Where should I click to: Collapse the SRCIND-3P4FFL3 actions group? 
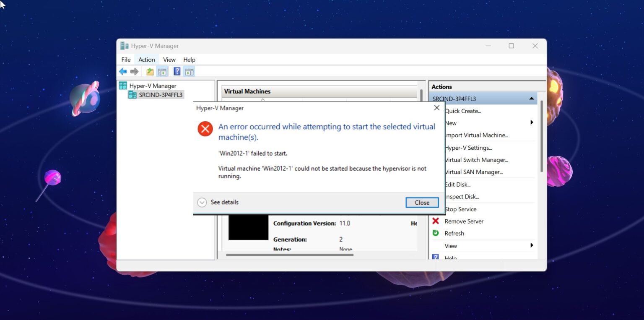532,98
